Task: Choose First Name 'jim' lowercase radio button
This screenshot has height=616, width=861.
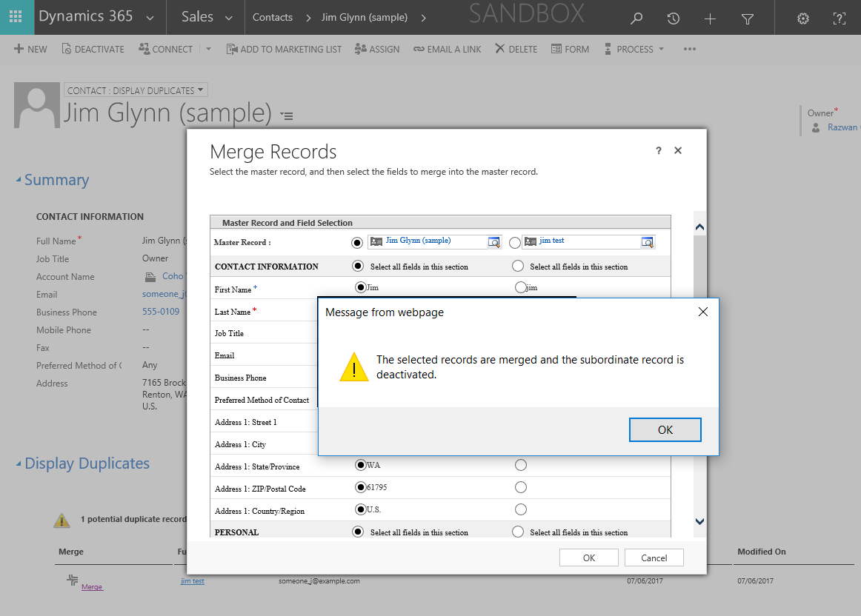Action: click(521, 287)
